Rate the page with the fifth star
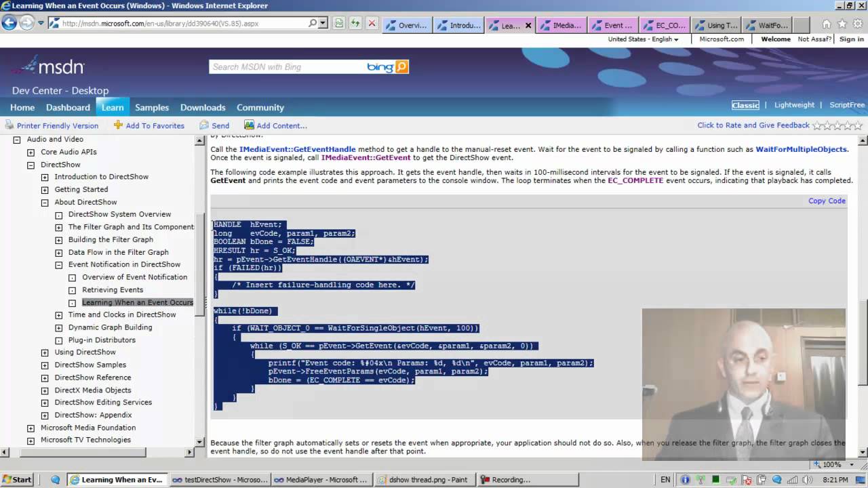Screen dimensions: 868x488 point(858,125)
